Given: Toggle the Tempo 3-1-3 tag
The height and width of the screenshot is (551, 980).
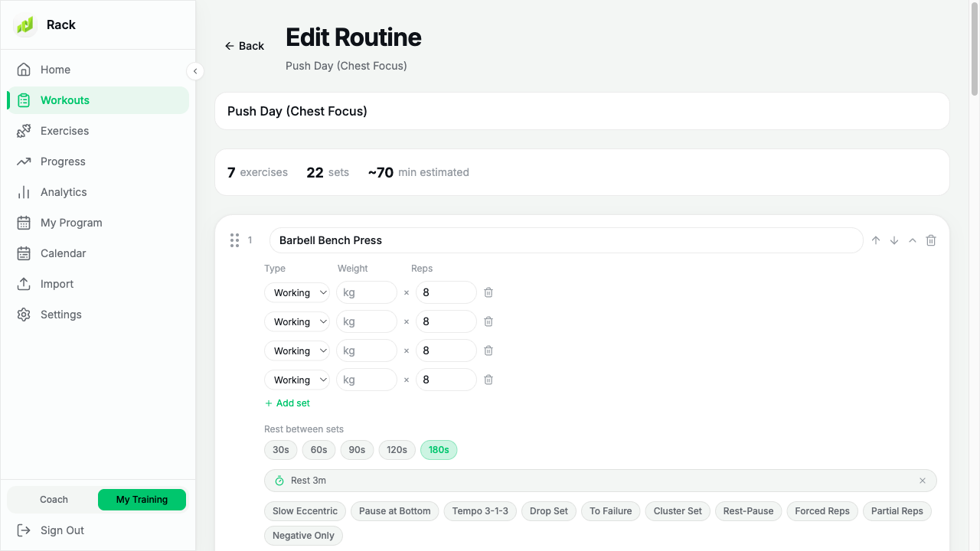Looking at the screenshot, I should (x=480, y=511).
